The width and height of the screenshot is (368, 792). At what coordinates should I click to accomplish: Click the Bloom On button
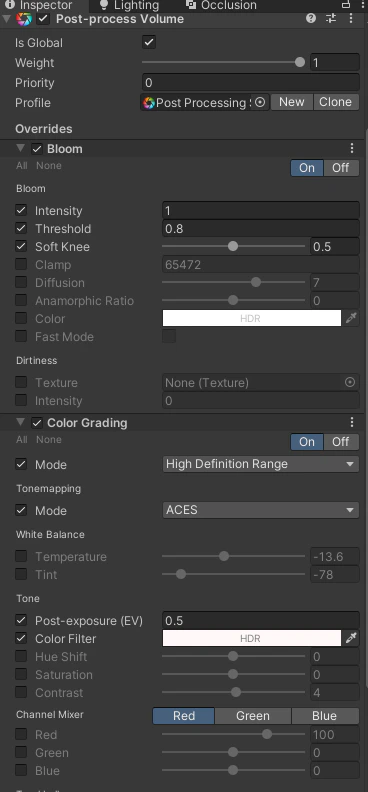coord(307,168)
